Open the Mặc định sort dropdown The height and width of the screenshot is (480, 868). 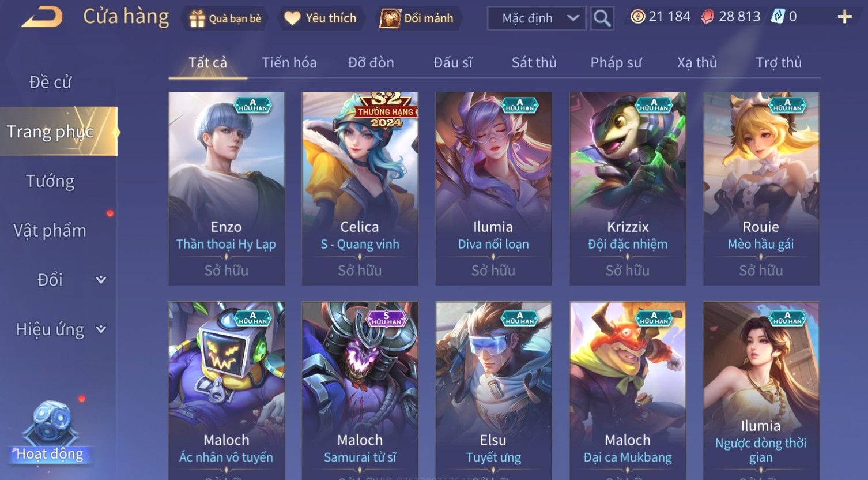pos(537,18)
